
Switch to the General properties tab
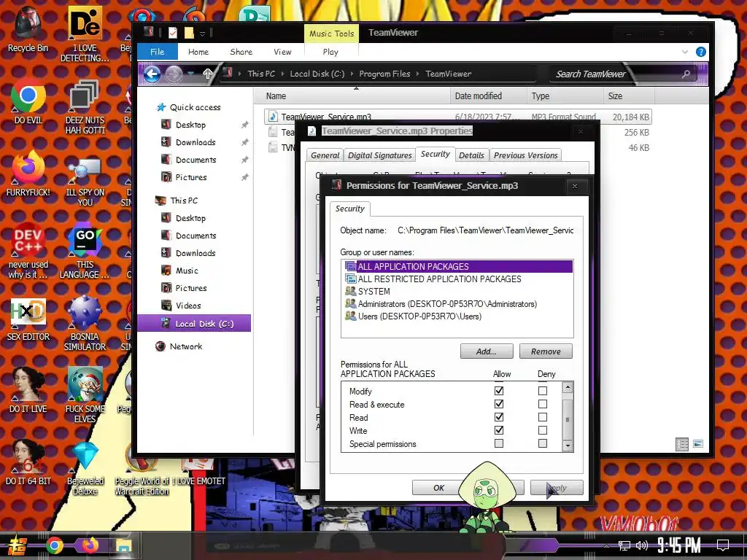[325, 155]
